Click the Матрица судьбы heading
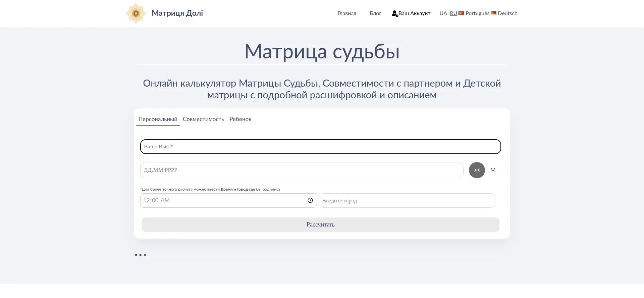644x298 pixels. [x=322, y=52]
